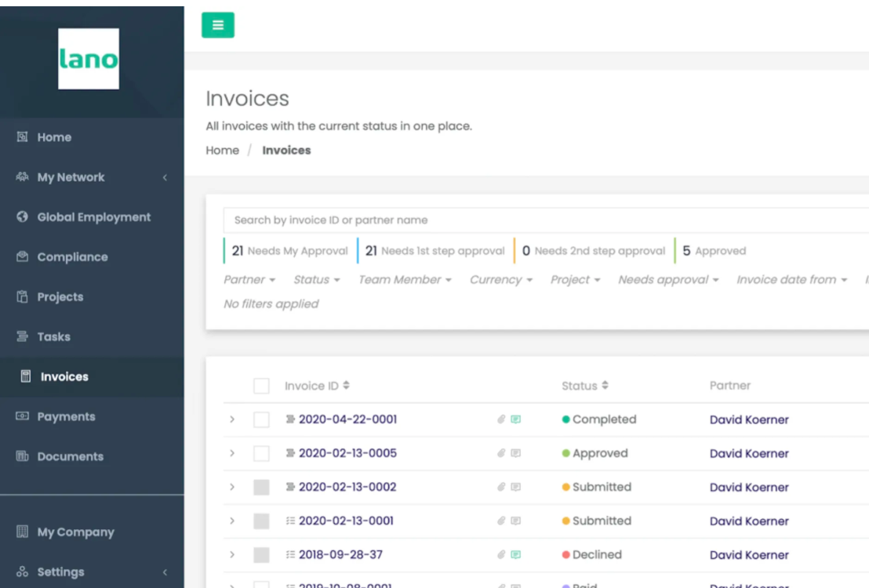Expand Settings submenu chevron
Screen dimensions: 869x588
click(x=165, y=572)
